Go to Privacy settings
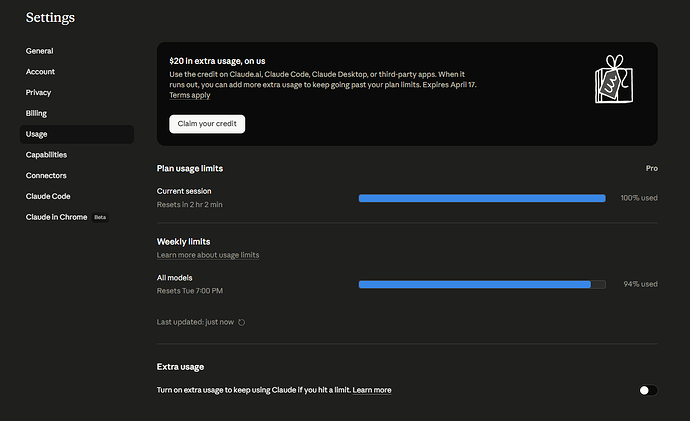This screenshot has height=421, width=690. [38, 92]
